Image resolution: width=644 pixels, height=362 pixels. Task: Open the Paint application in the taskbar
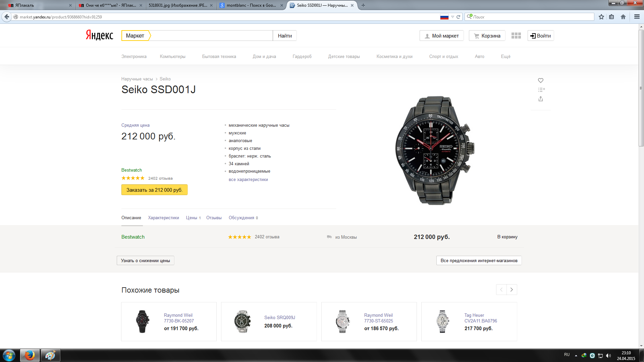click(x=51, y=355)
